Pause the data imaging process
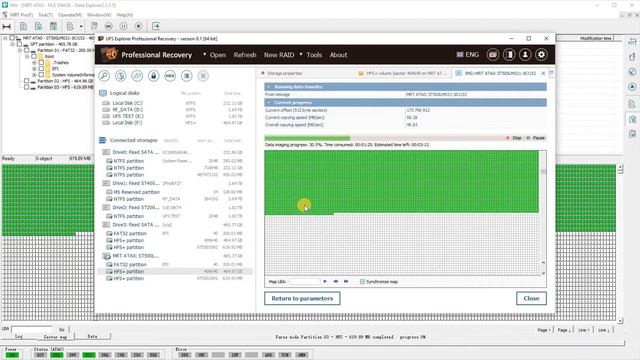 (x=536, y=138)
